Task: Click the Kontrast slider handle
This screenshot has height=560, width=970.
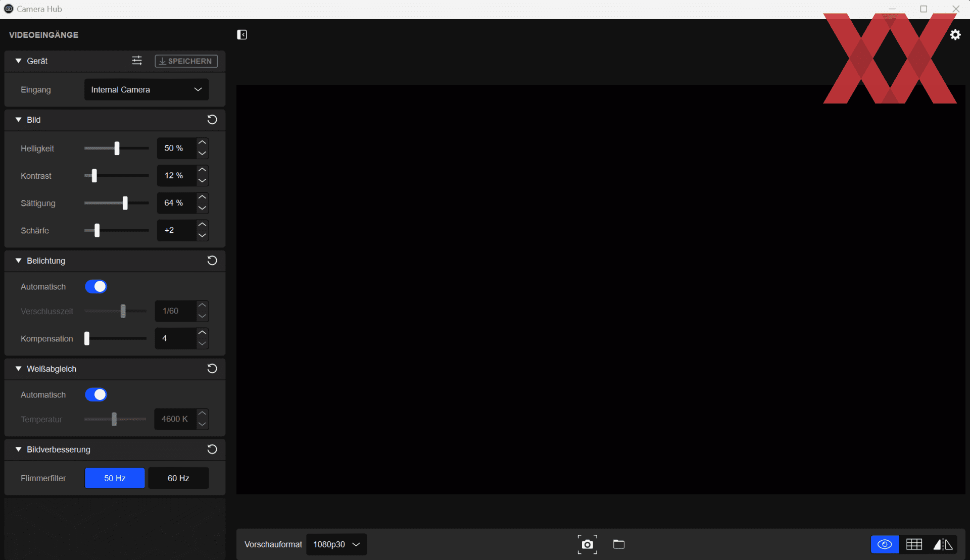Action: click(94, 175)
